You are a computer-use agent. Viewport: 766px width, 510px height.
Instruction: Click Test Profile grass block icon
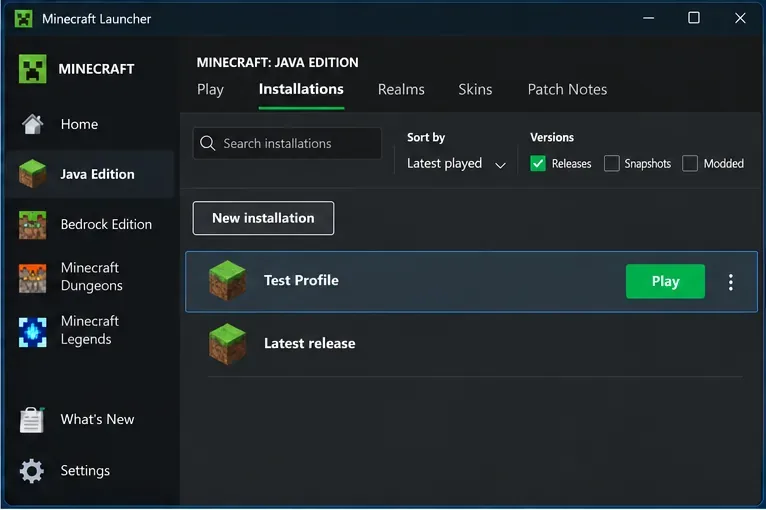(227, 280)
